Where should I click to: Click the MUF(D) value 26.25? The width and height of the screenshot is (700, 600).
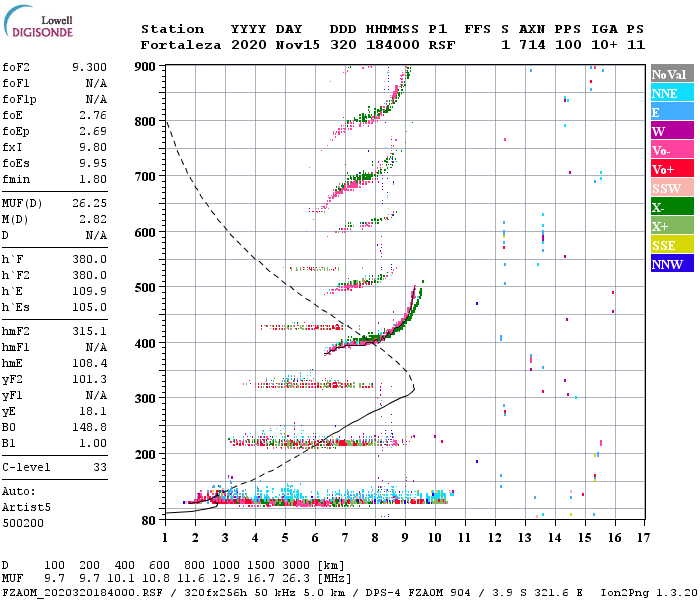pos(89,204)
